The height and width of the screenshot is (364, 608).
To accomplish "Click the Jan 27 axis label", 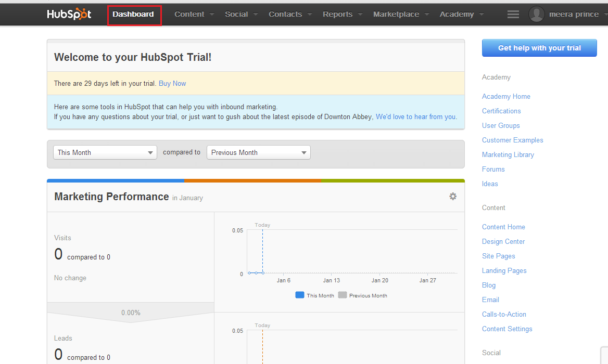I will (x=428, y=280).
